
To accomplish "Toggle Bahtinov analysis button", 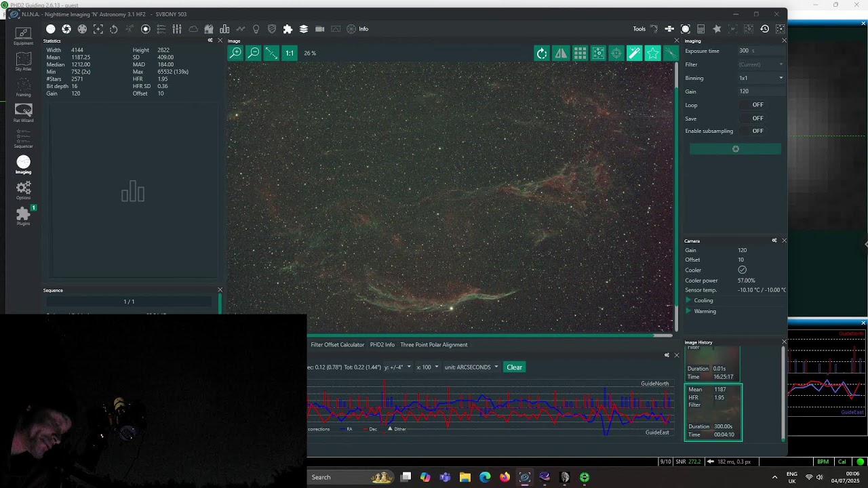I will click(671, 54).
